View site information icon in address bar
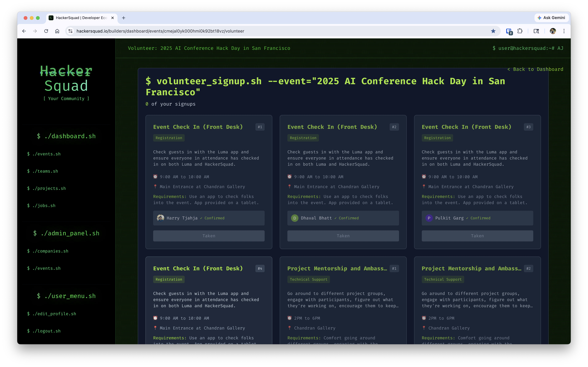 pos(70,31)
